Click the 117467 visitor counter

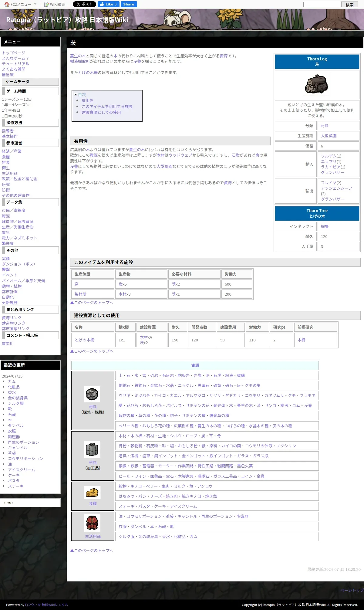point(8,503)
